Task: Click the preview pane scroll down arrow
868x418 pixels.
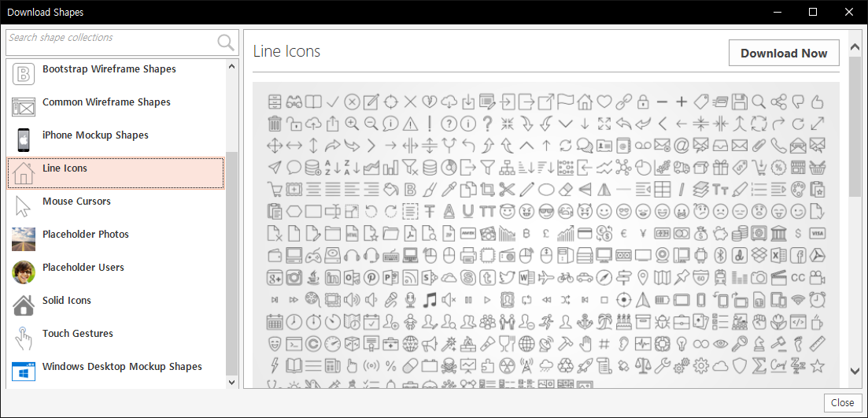Action: point(855,371)
